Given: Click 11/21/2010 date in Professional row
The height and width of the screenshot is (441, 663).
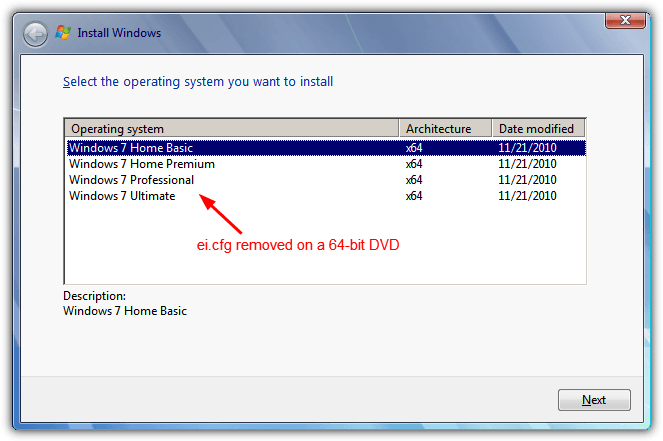Looking at the screenshot, I should [527, 180].
